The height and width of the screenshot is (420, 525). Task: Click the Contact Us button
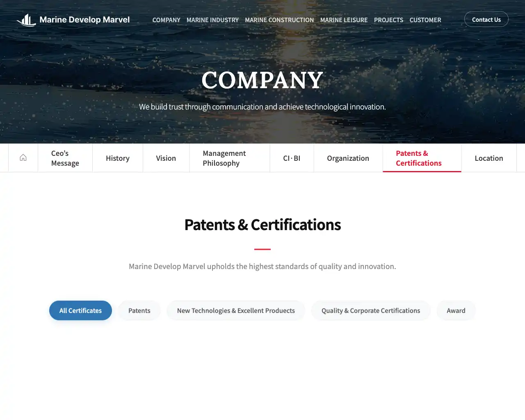pyautogui.click(x=486, y=19)
